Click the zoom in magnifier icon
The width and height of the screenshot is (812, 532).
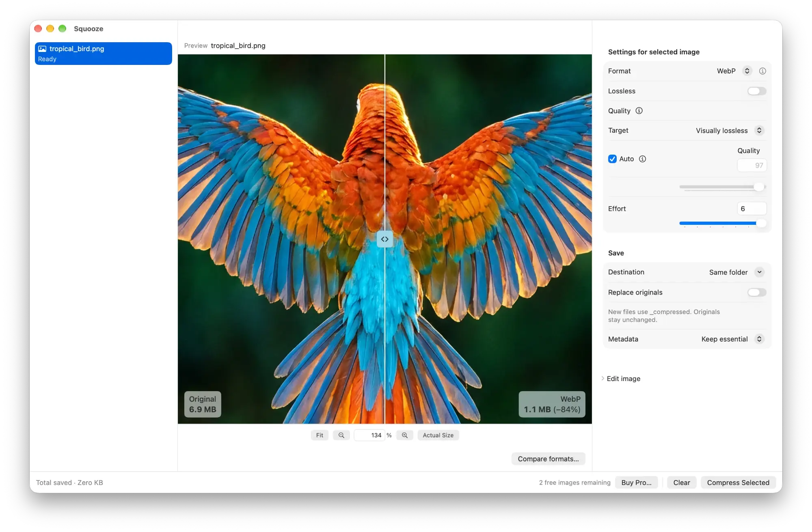coord(405,435)
